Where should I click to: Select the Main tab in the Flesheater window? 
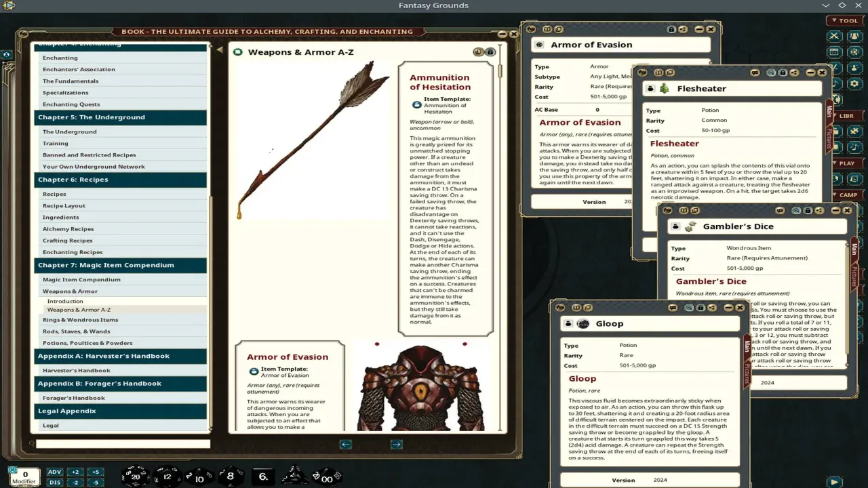(x=829, y=111)
